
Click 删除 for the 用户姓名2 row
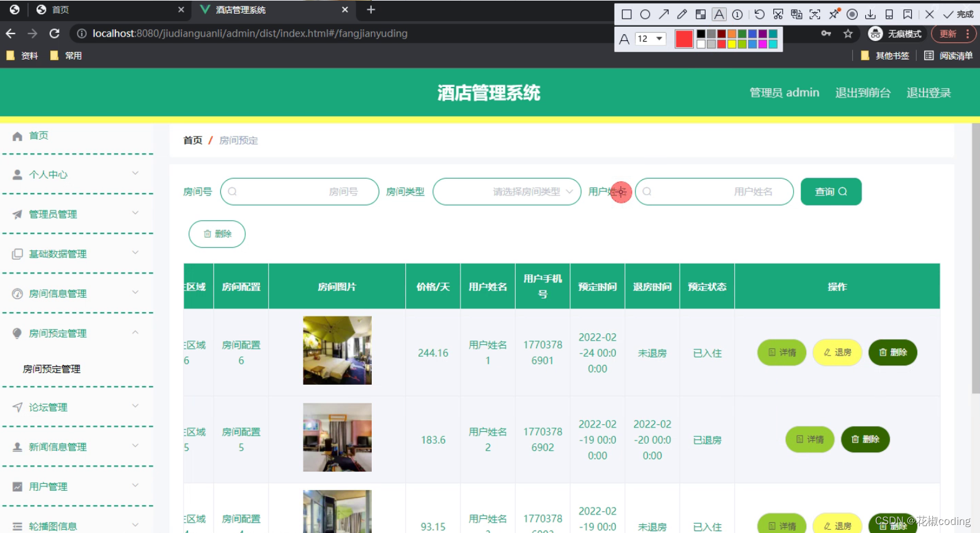[x=865, y=439]
